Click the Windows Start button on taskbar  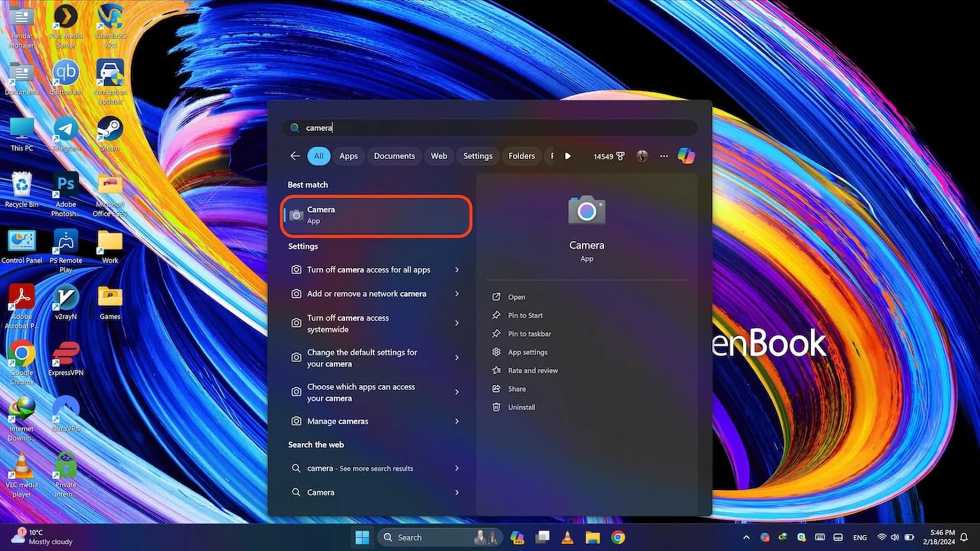pos(362,537)
